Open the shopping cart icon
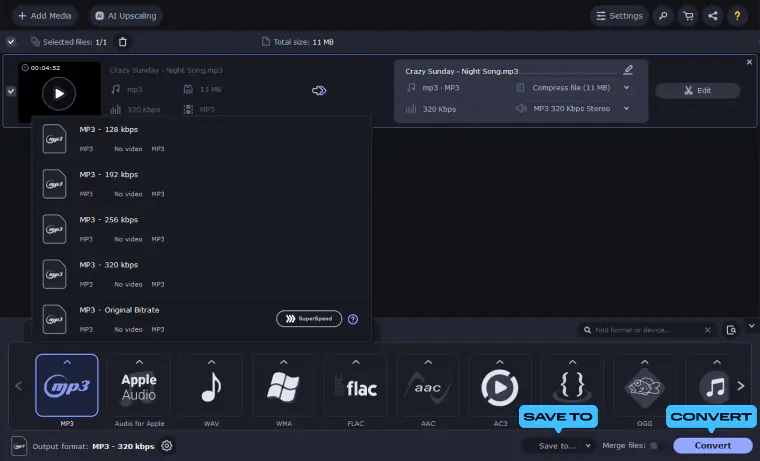The image size is (760, 461). tap(688, 16)
